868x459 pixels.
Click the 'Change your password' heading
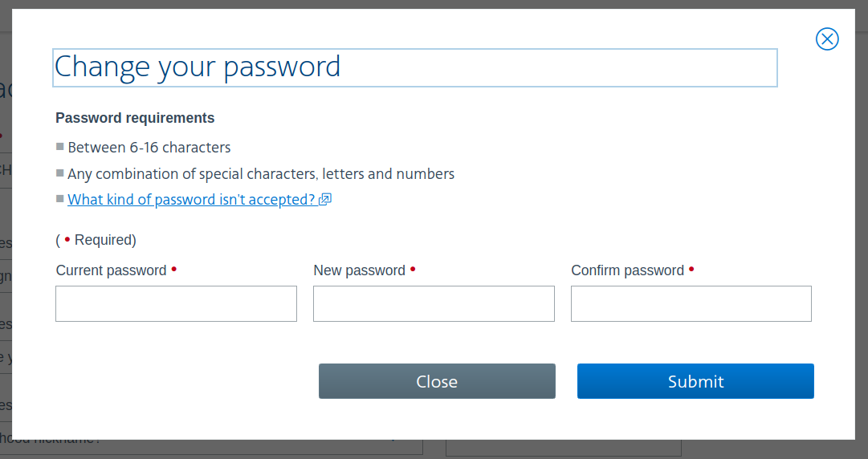click(x=198, y=67)
